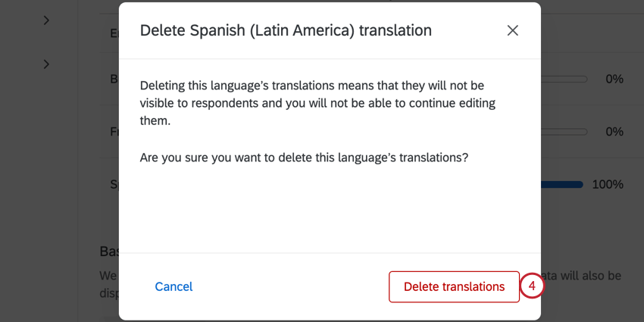The width and height of the screenshot is (644, 322).
Task: Click the 100% completion label
Action: click(608, 184)
